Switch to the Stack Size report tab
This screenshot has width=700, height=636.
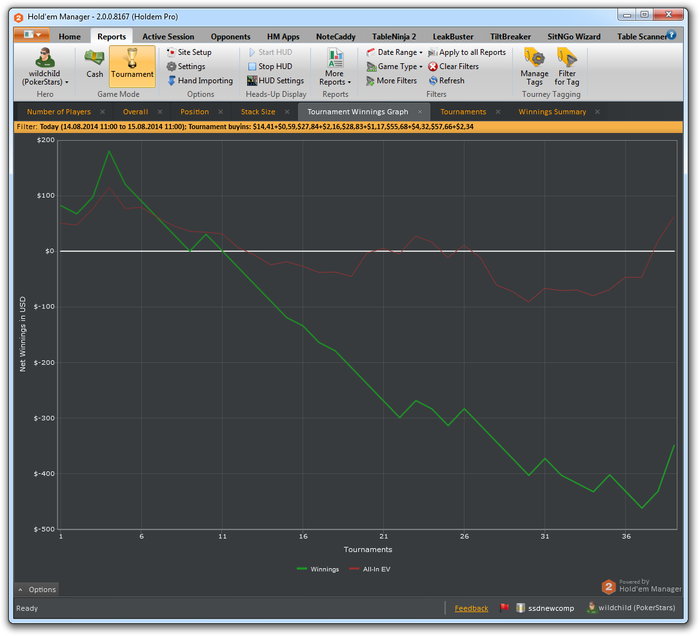[258, 112]
